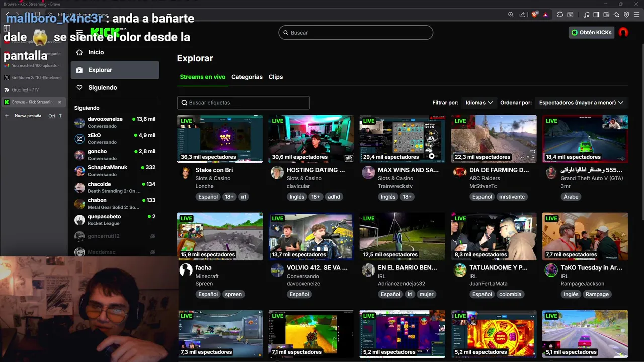Toggle the browser sidebar panel icon
The height and width of the screenshot is (362, 644).
tap(596, 15)
